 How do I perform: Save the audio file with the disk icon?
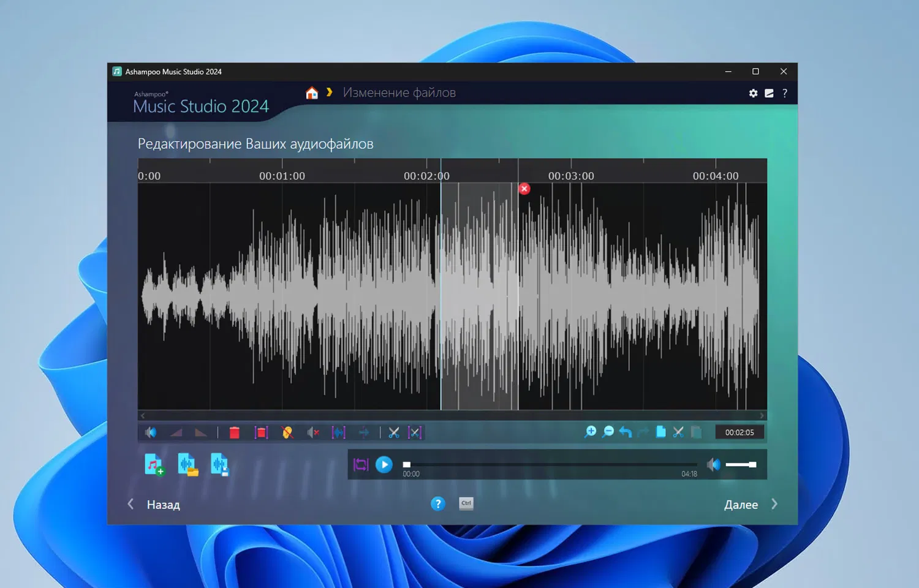point(219,465)
